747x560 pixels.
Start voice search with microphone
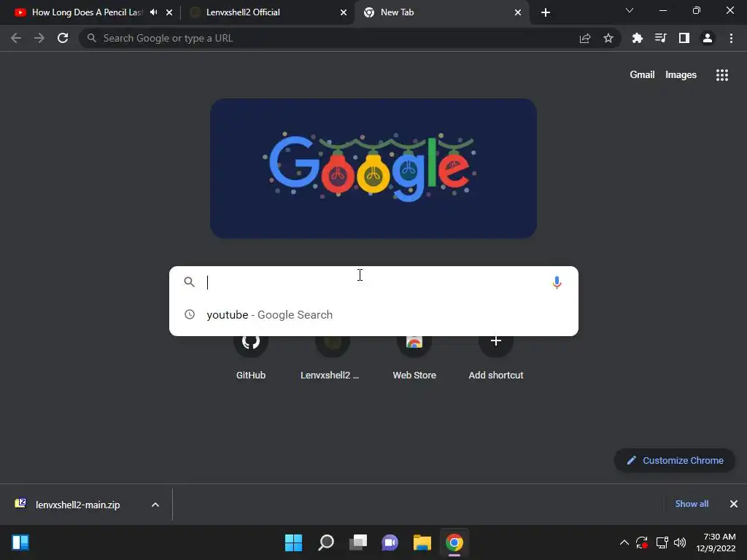point(557,282)
